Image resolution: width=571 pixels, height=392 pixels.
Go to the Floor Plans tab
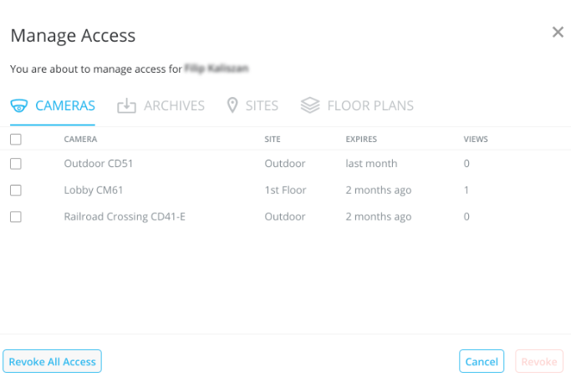pos(370,106)
